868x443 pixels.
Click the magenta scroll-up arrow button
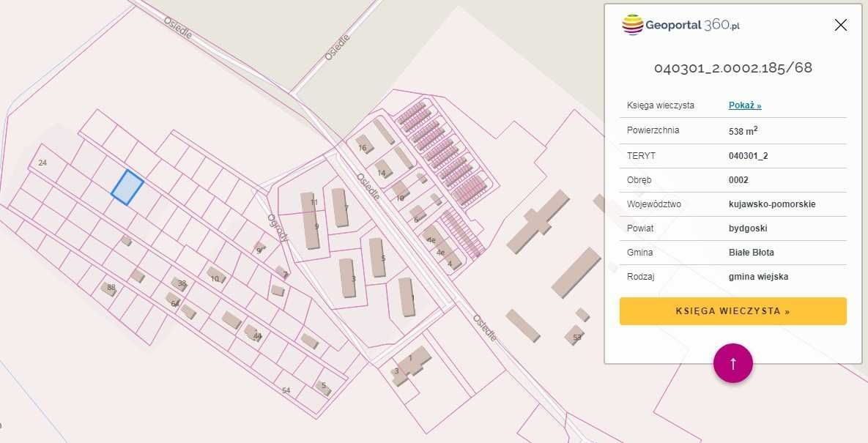click(732, 362)
